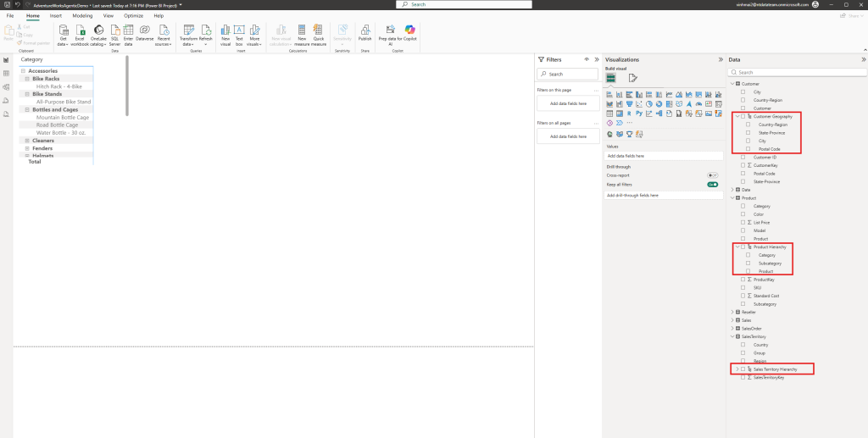Switch to Format visual pane icon
868x438 pixels.
click(632, 78)
